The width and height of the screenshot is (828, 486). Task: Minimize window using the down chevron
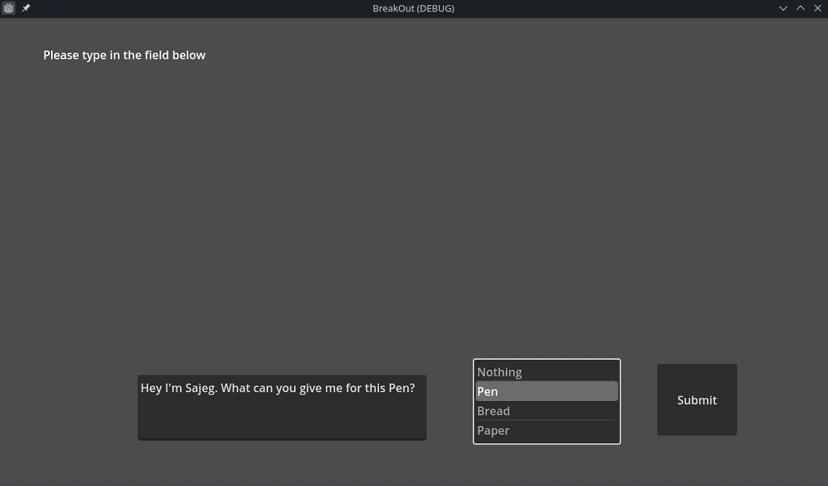(x=783, y=8)
